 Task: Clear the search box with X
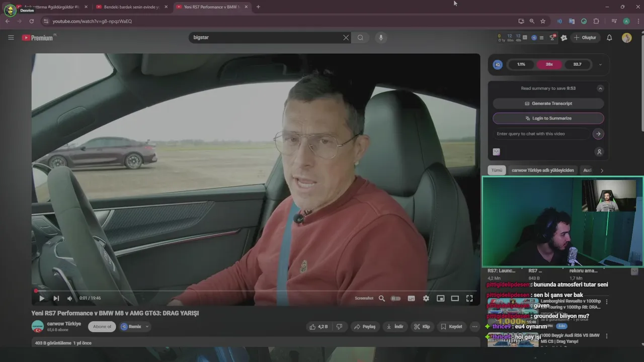tap(346, 38)
